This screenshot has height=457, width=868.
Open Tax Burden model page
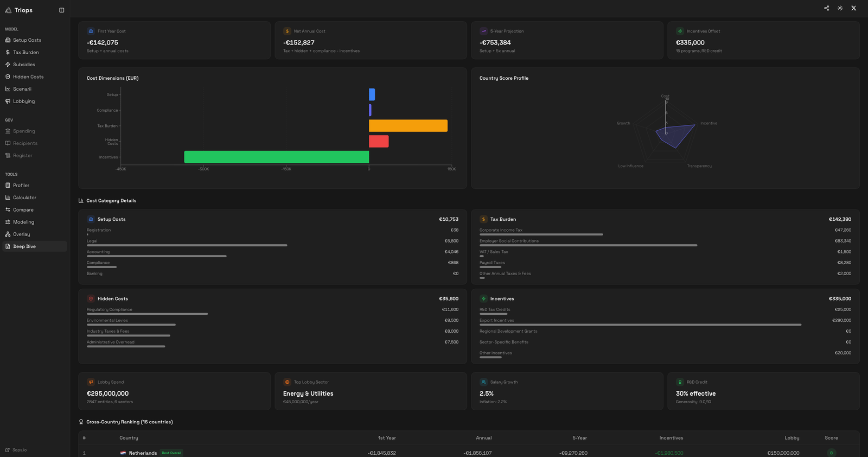[x=25, y=53]
